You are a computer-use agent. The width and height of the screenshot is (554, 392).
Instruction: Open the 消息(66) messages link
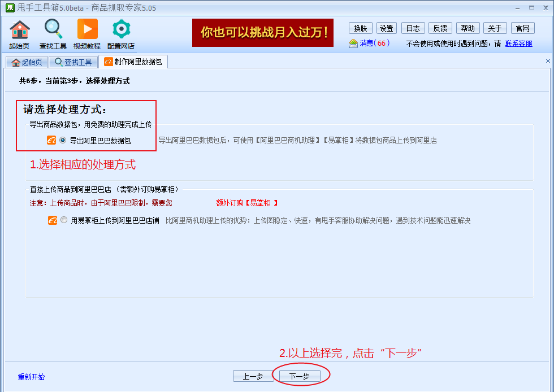click(x=374, y=43)
